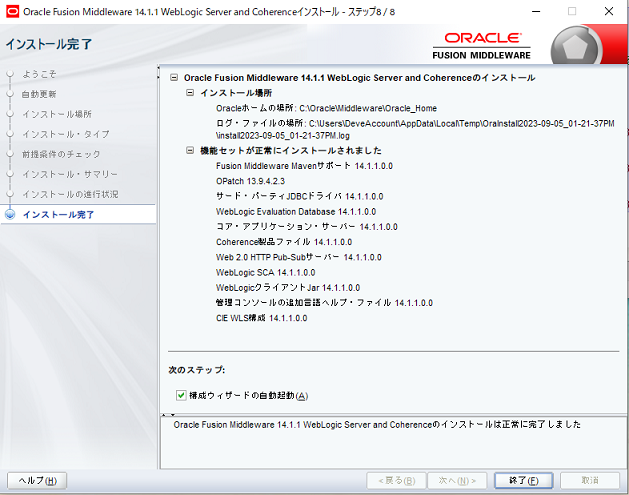Select インストール完了 step in the sidebar
The width and height of the screenshot is (629, 495).
pos(59,215)
